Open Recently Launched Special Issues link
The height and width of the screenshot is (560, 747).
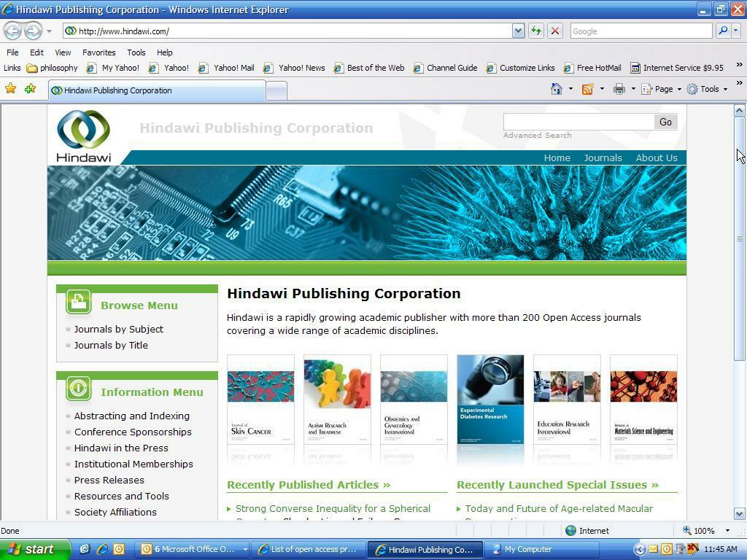click(x=557, y=485)
